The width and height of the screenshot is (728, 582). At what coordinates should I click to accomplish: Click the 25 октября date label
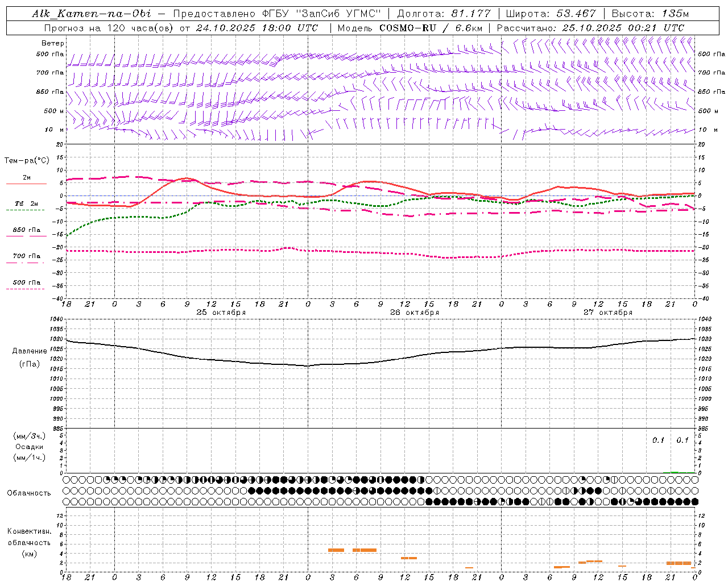click(221, 313)
